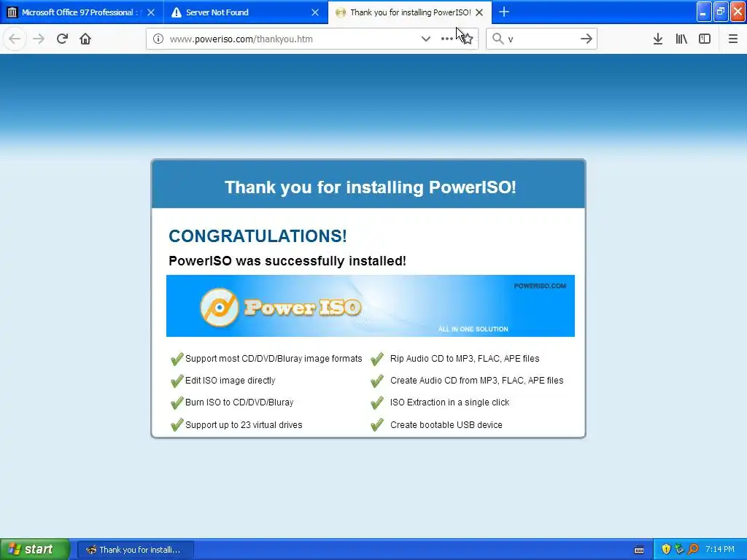747x560 pixels.
Task: Reload the current page
Action: coord(62,39)
